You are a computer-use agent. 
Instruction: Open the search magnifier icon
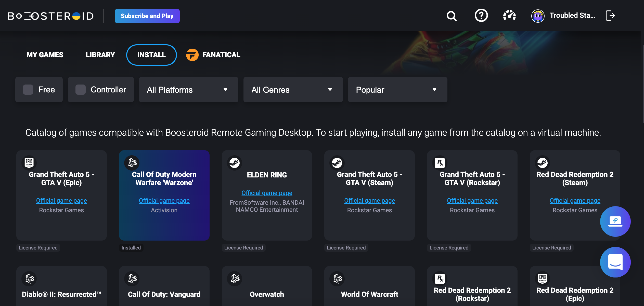451,16
